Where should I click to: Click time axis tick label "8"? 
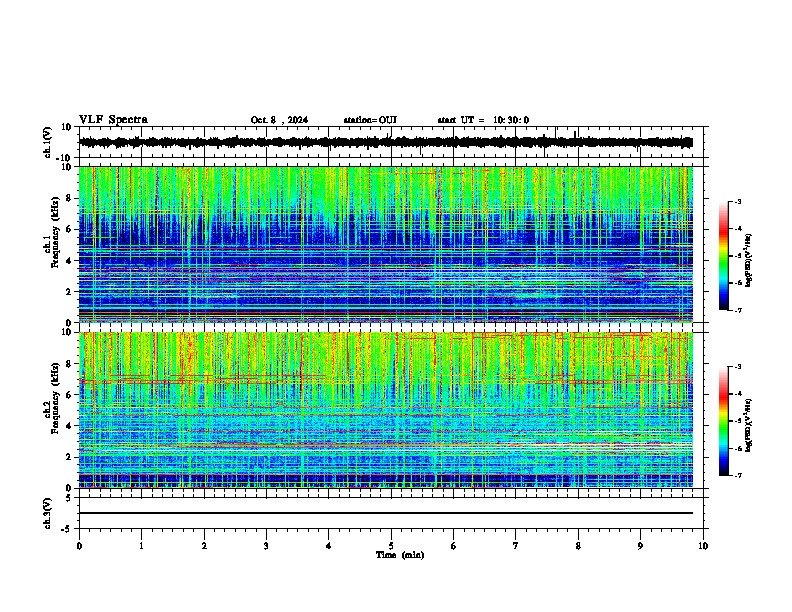pyautogui.click(x=578, y=546)
